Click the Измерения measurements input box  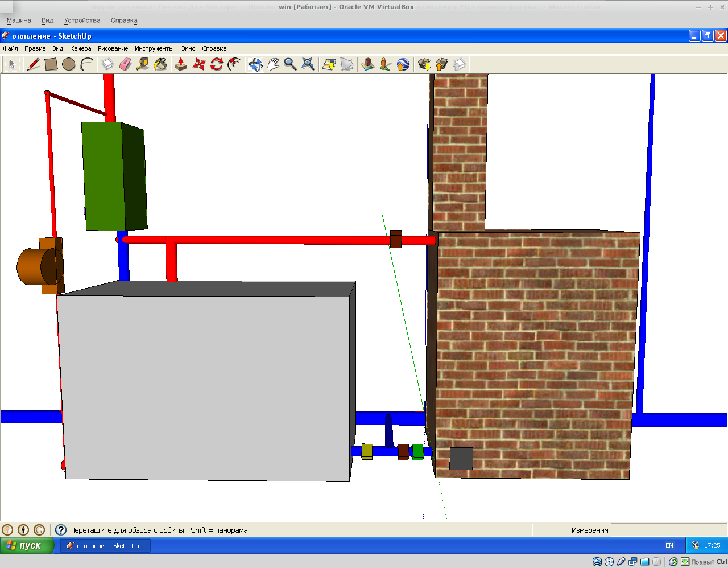pos(668,530)
